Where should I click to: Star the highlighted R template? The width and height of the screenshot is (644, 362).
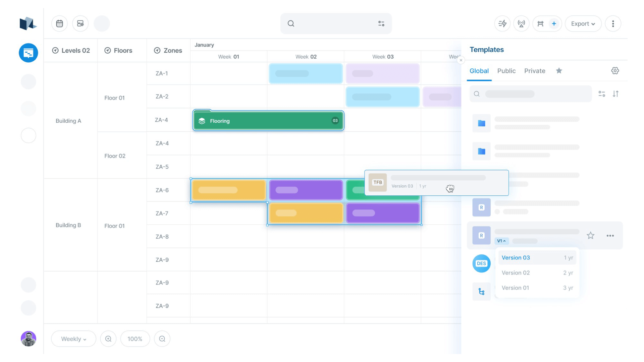(x=591, y=236)
